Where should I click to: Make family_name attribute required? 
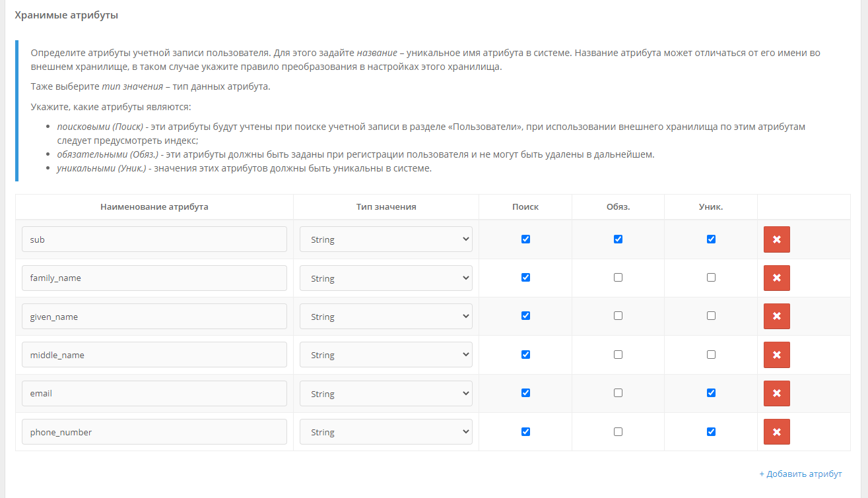[618, 278]
